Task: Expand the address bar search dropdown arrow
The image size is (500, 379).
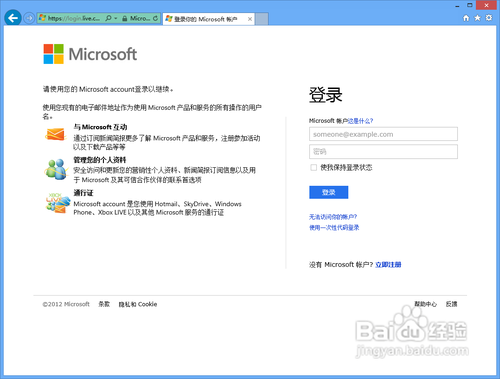Action: 116,18
